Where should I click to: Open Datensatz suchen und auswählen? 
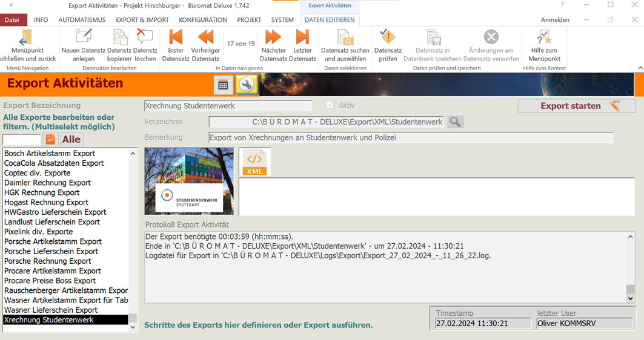click(x=345, y=38)
